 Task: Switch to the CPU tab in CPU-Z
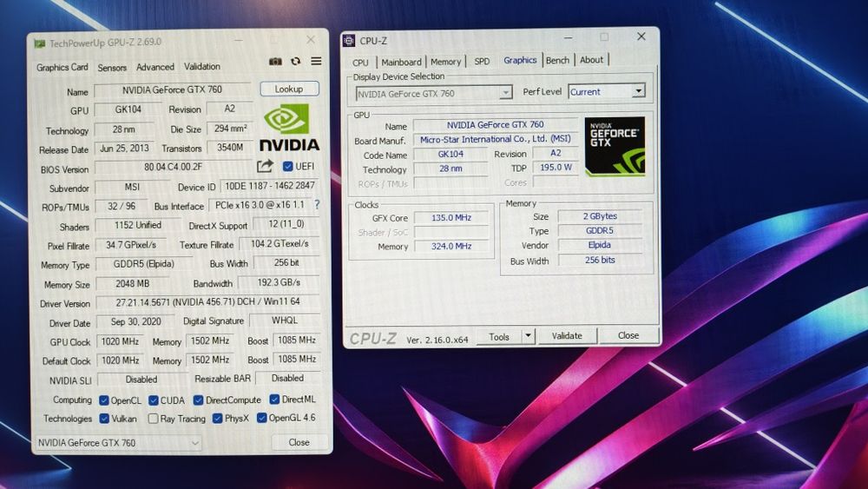360,63
